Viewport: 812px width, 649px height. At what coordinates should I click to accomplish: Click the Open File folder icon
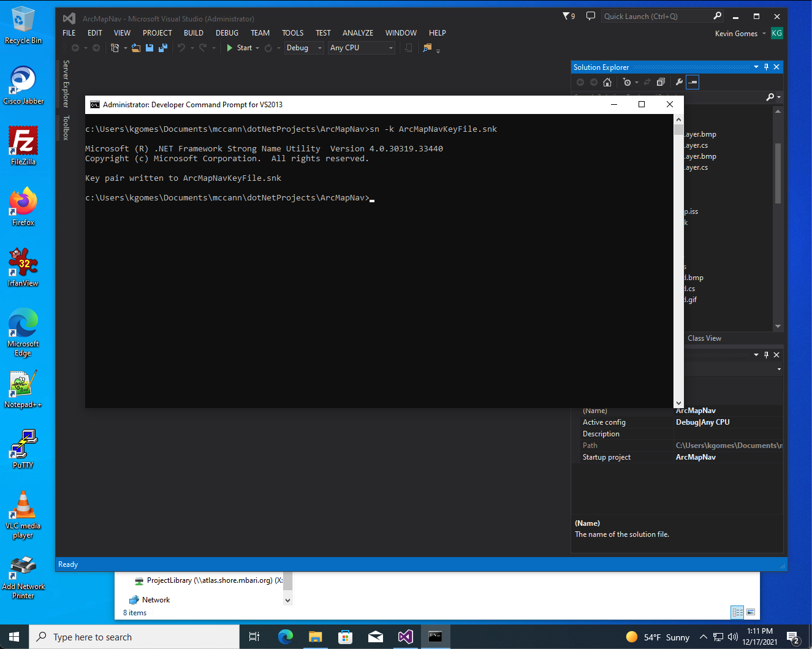(136, 48)
